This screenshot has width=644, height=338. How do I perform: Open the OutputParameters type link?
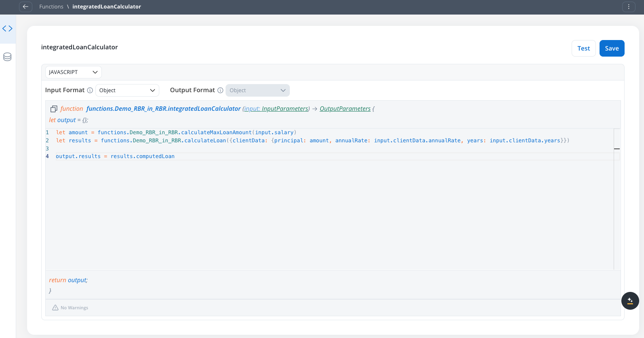345,109
